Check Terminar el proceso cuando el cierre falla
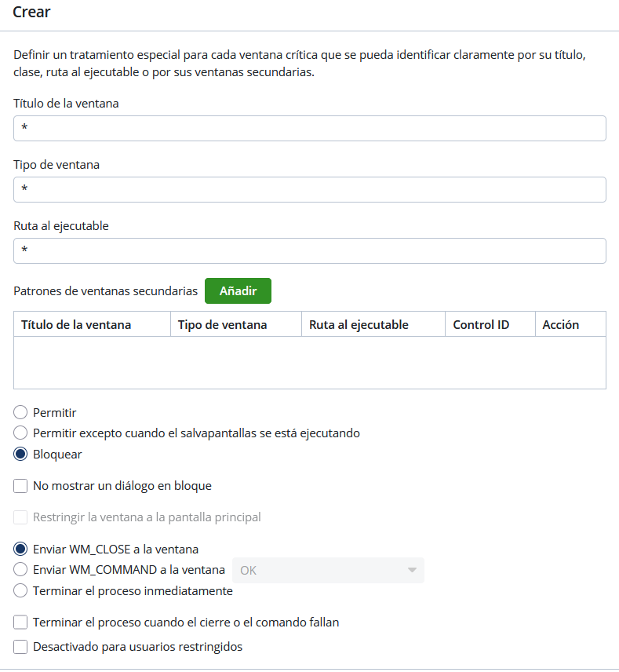The image size is (619, 672). click(x=20, y=623)
